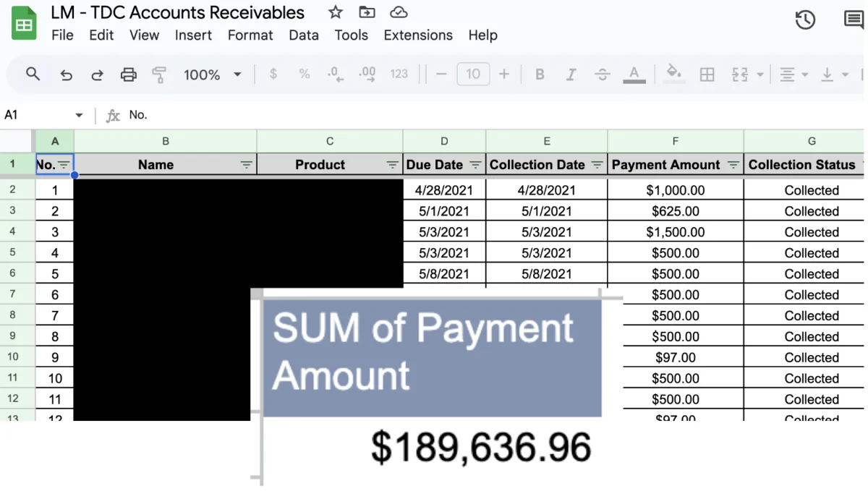Click the font size field
Screen dimensions: 868x491
473,74
